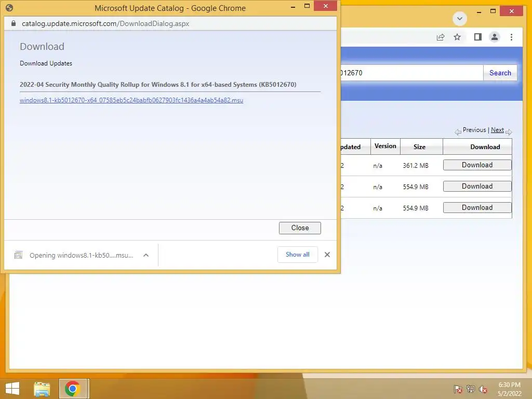This screenshot has height=399, width=532.
Task: Click the search input field in catalog window
Action: (412, 73)
